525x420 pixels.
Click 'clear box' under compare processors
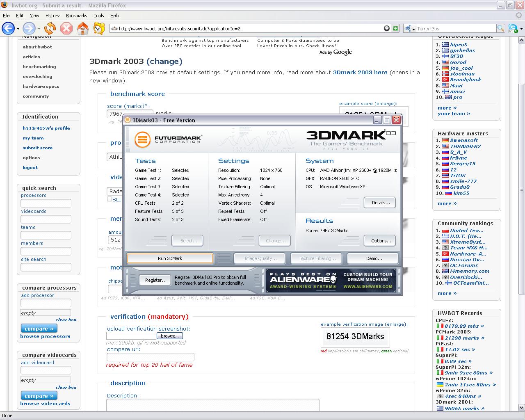point(66,320)
